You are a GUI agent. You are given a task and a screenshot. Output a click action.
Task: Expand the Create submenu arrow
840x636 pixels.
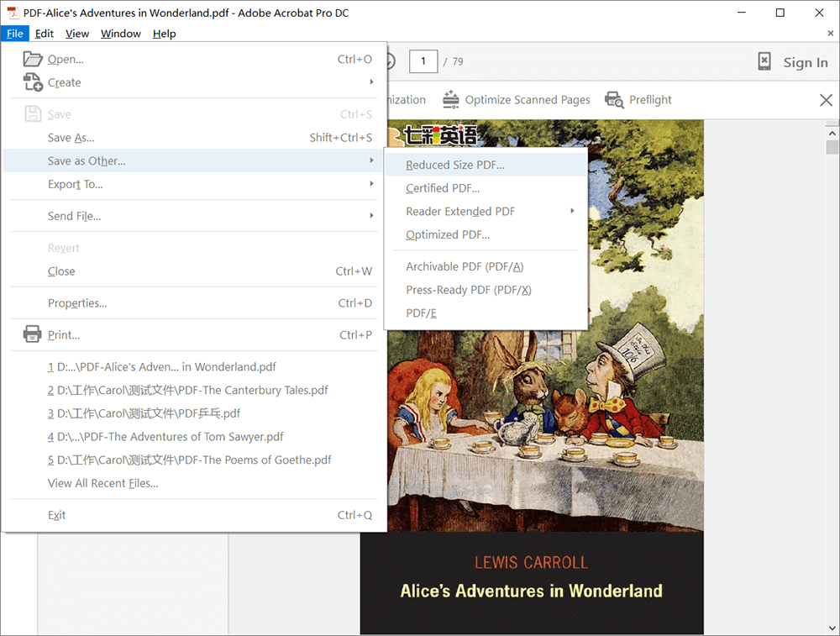point(371,82)
